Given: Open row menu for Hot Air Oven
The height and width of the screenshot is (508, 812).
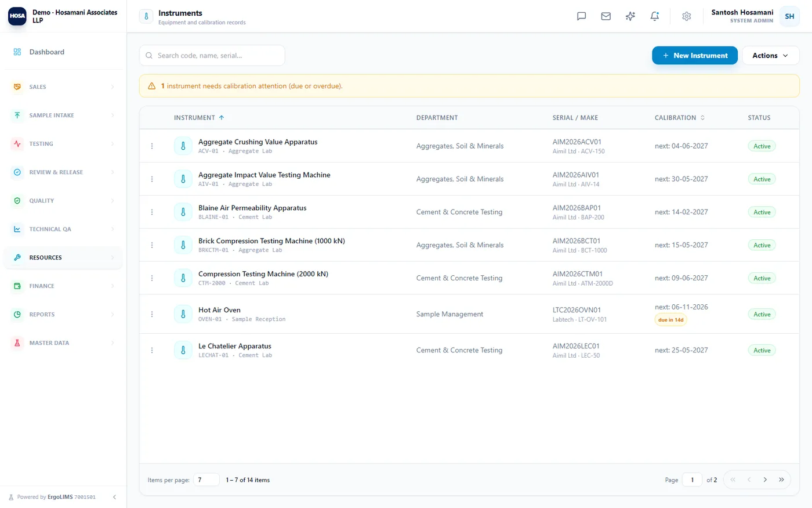Looking at the screenshot, I should point(152,314).
